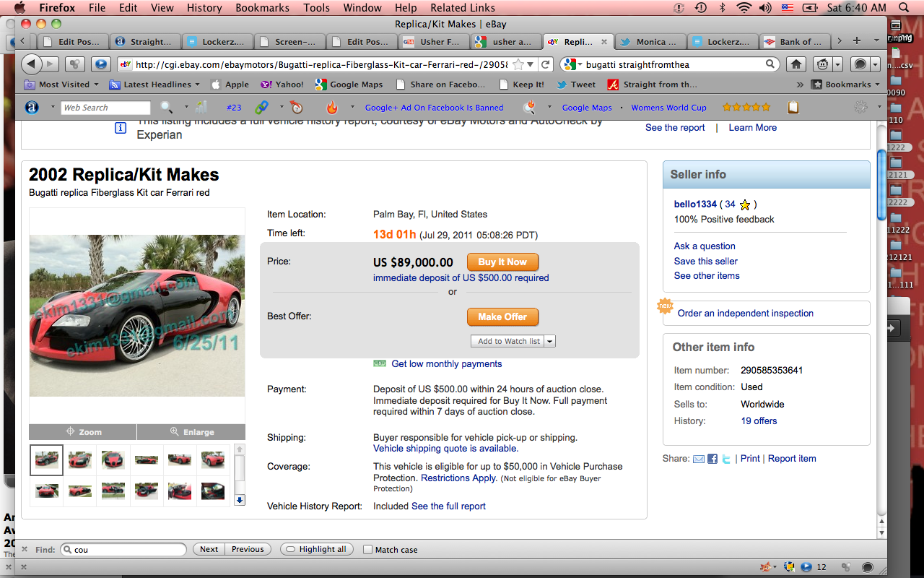Reload the page with the refresh icon

(x=546, y=64)
